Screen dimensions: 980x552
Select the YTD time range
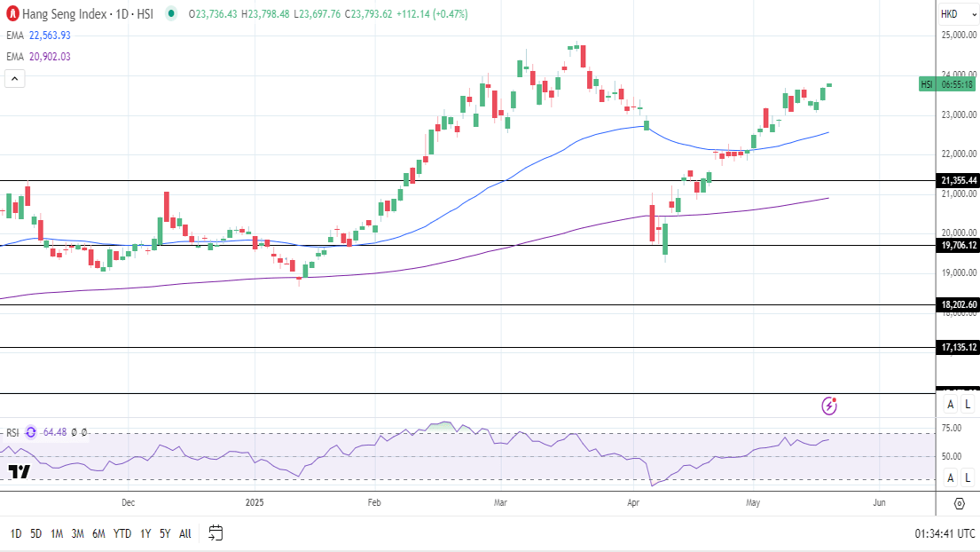point(122,534)
